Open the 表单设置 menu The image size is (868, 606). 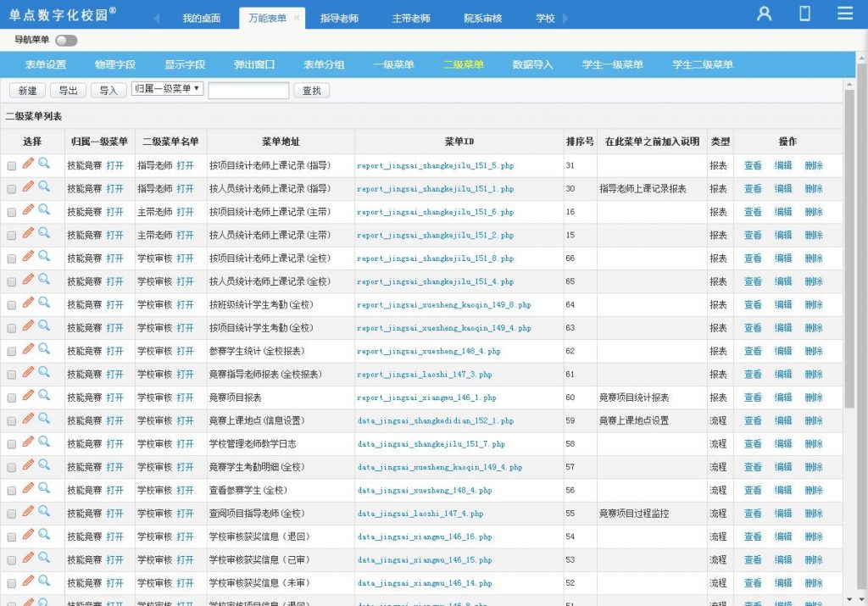click(x=46, y=64)
